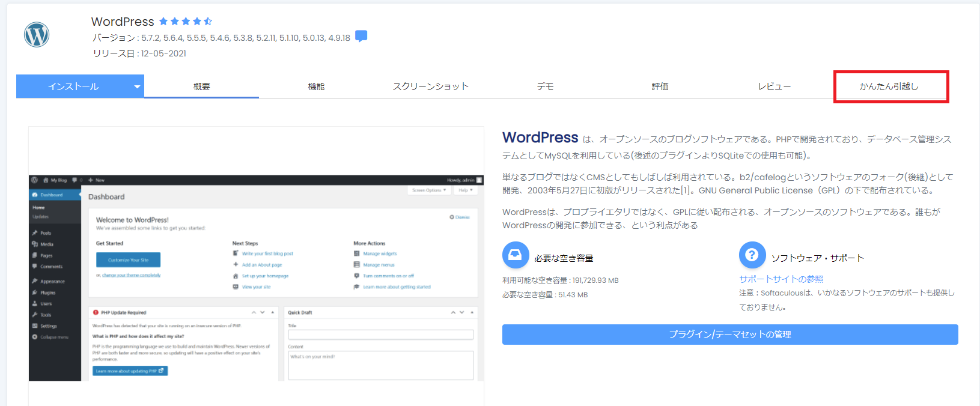
Task: Open the インストール dropdown arrow
Action: pyautogui.click(x=137, y=86)
